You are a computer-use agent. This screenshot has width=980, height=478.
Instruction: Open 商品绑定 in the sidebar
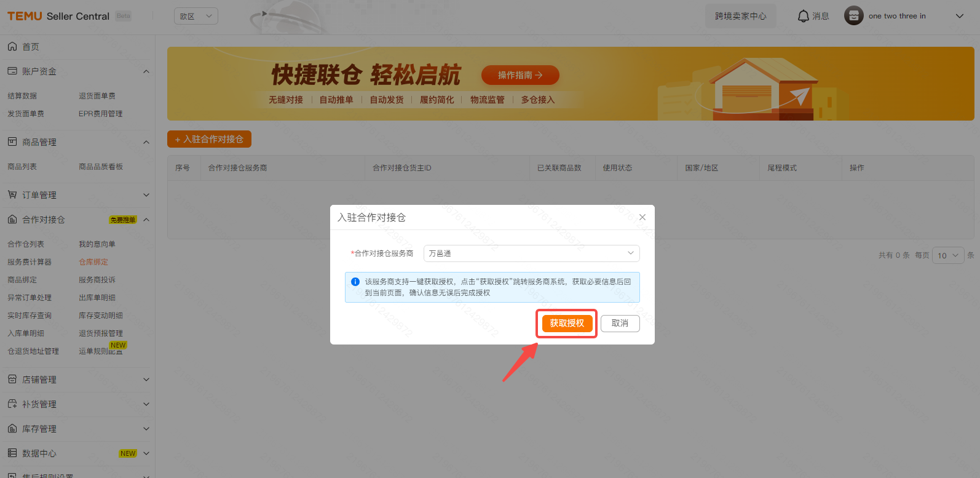pyautogui.click(x=22, y=280)
